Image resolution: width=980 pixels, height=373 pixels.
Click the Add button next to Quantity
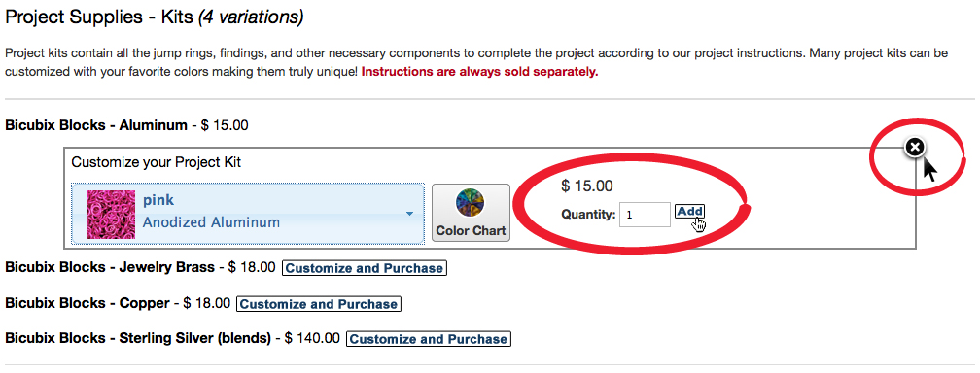coord(690,211)
